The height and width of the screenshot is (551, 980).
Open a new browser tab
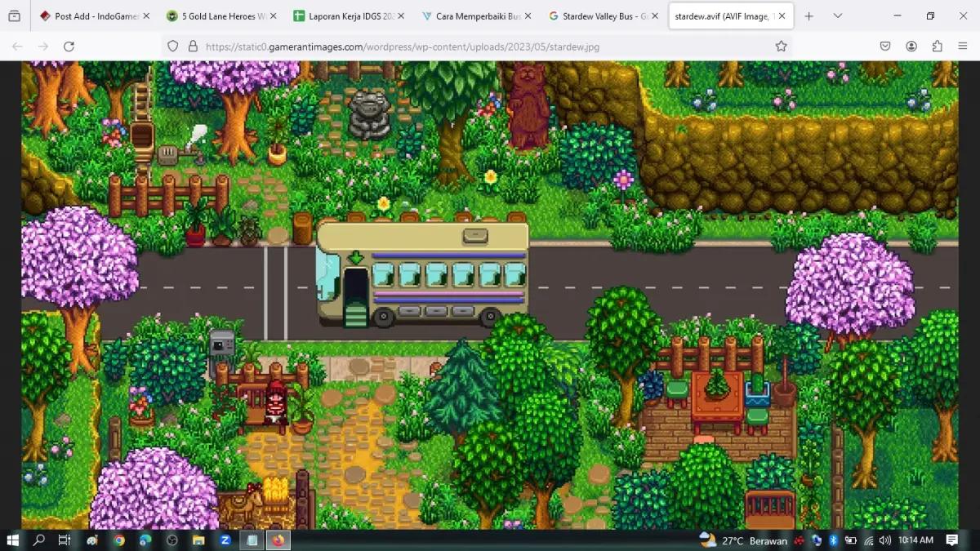coord(808,16)
